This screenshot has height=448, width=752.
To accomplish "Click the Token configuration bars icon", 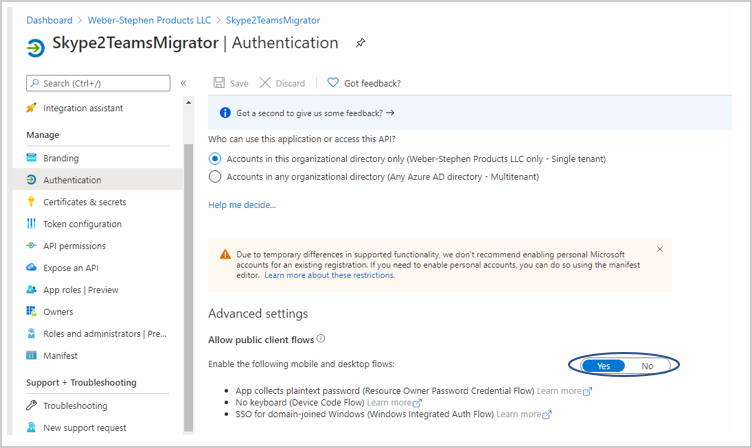I will click(x=31, y=224).
